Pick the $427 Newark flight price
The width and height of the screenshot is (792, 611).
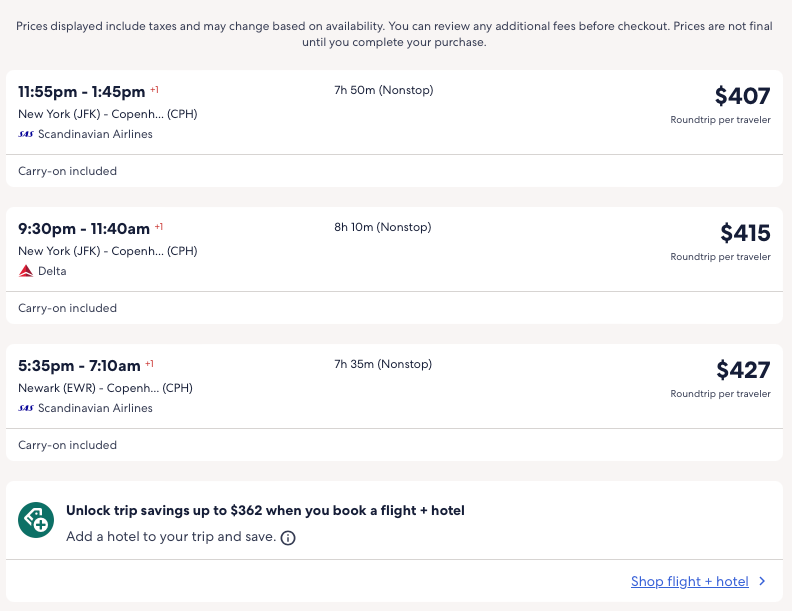[743, 371]
